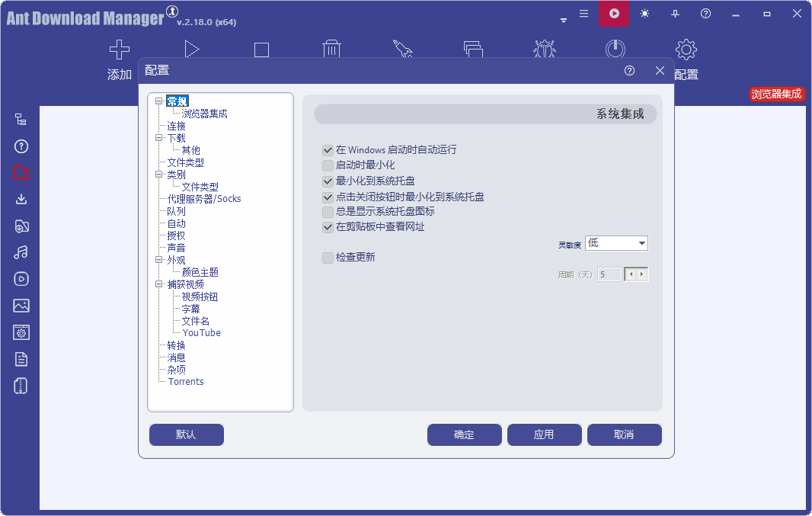Select 转换 in settings tree
This screenshot has width=812, height=516.
click(x=176, y=345)
